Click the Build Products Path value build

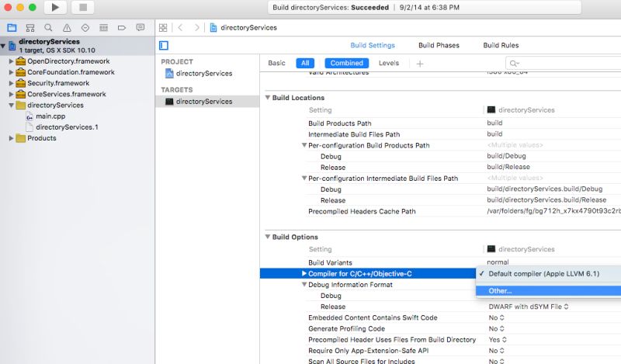tap(494, 123)
